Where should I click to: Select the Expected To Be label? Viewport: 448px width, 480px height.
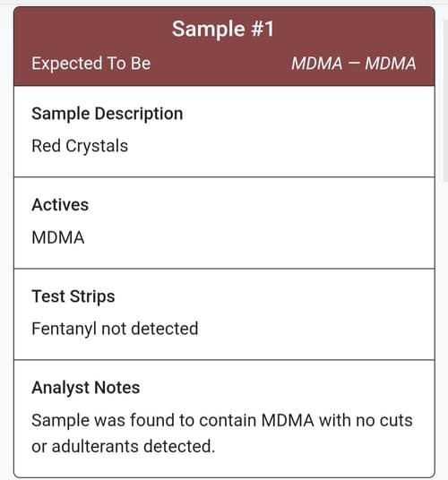[91, 64]
